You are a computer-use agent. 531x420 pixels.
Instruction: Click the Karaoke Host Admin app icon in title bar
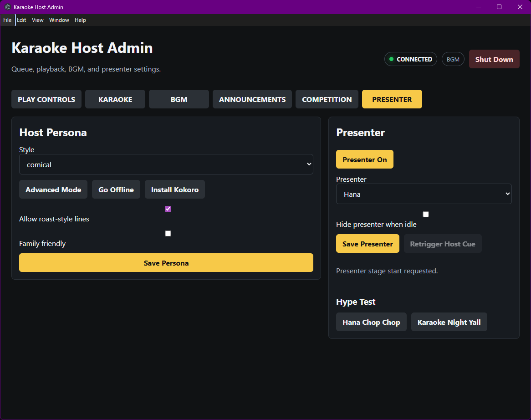tap(7, 7)
